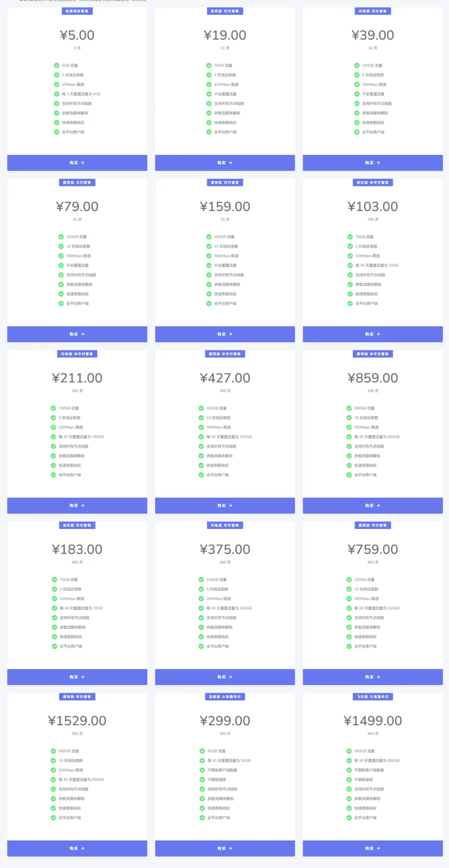The height and width of the screenshot is (868, 449).
Task: Click the check icon next to 70GB 流量 in ¥19.00 plan
Action: 209,65
